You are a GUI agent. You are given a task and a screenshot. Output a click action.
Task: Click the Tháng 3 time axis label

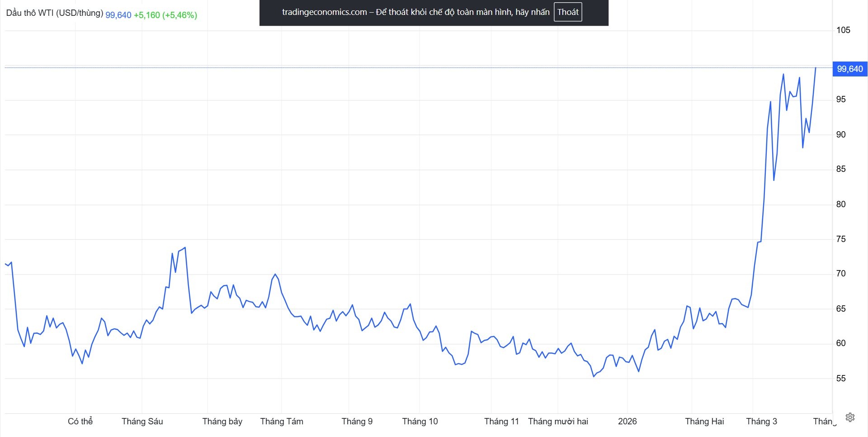coord(761,422)
